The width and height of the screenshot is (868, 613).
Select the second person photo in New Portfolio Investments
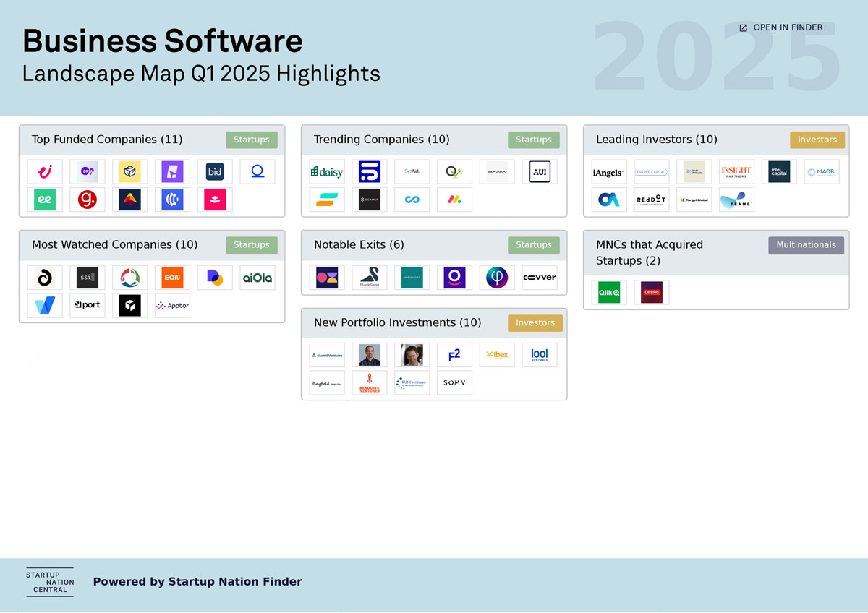pos(412,355)
